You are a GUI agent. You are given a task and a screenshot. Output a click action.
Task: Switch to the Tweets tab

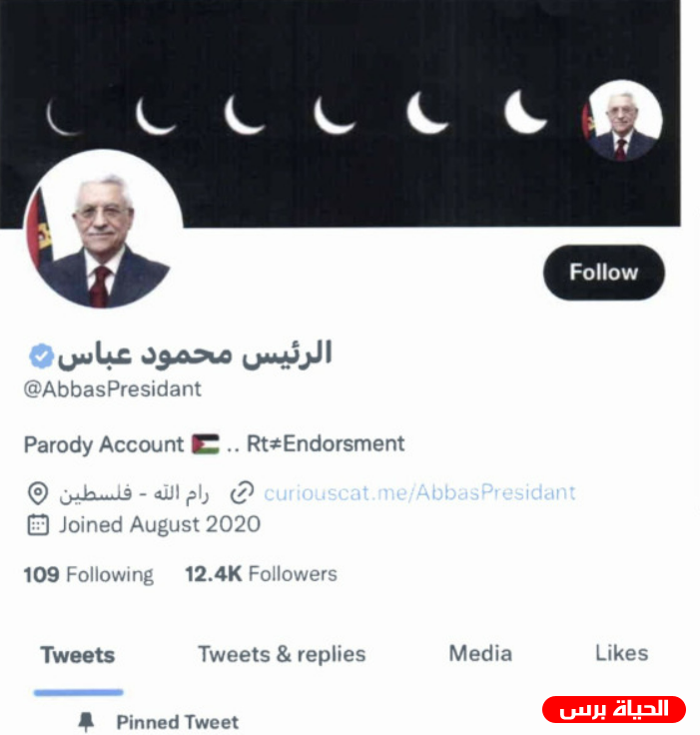[78, 655]
